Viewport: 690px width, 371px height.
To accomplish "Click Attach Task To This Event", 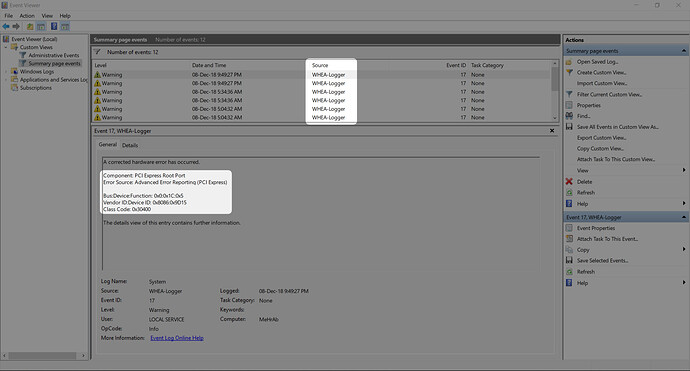I will [x=607, y=239].
